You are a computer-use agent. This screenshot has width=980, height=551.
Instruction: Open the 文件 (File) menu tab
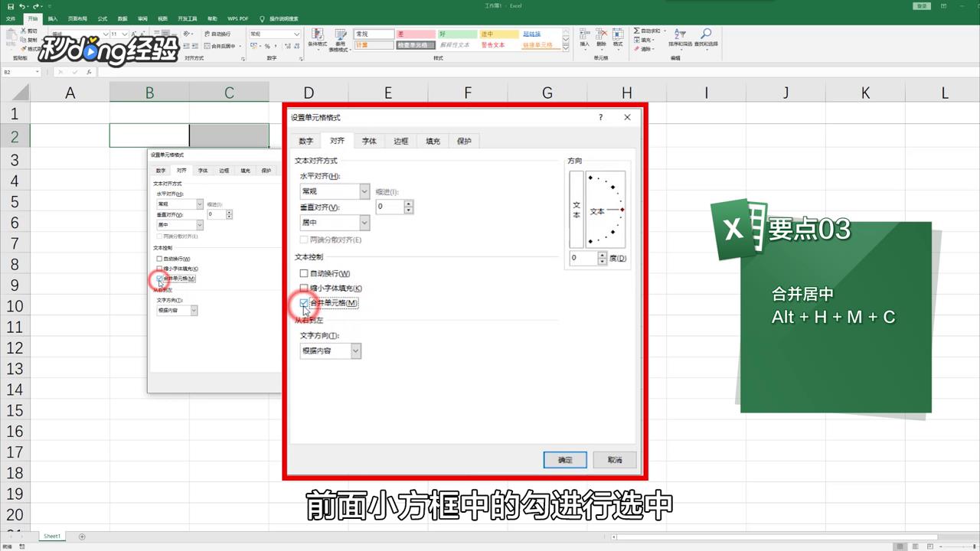click(x=11, y=18)
